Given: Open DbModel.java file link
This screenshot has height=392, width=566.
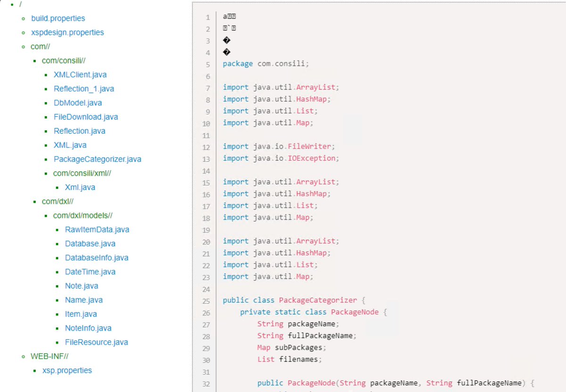Looking at the screenshot, I should (78, 103).
